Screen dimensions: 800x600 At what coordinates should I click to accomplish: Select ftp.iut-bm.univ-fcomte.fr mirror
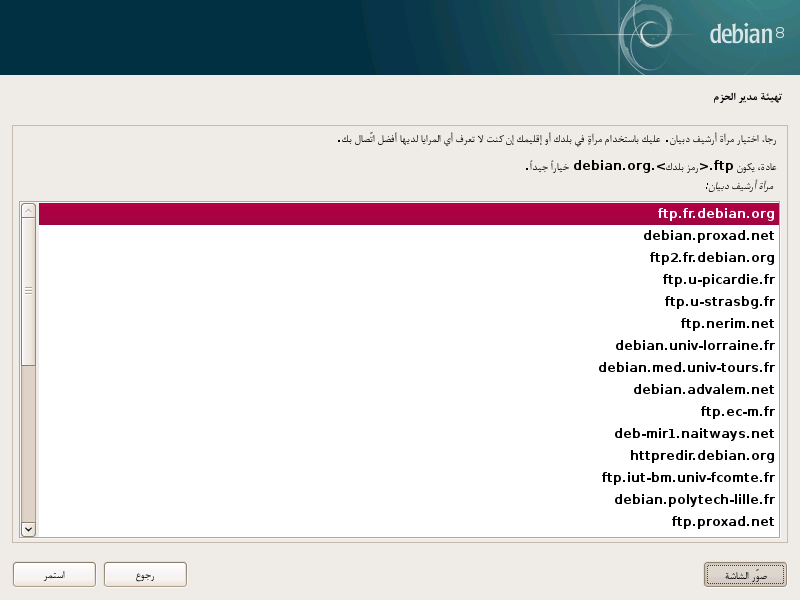688,478
